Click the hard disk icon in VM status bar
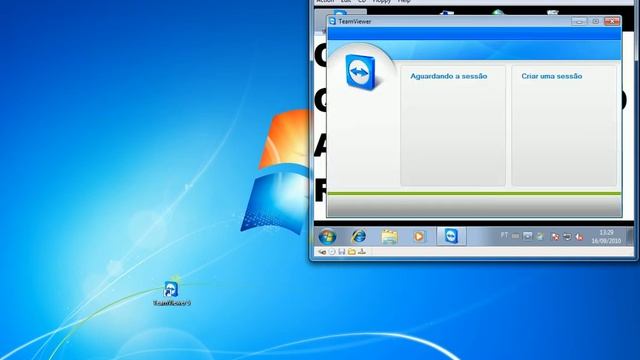 (x=322, y=252)
